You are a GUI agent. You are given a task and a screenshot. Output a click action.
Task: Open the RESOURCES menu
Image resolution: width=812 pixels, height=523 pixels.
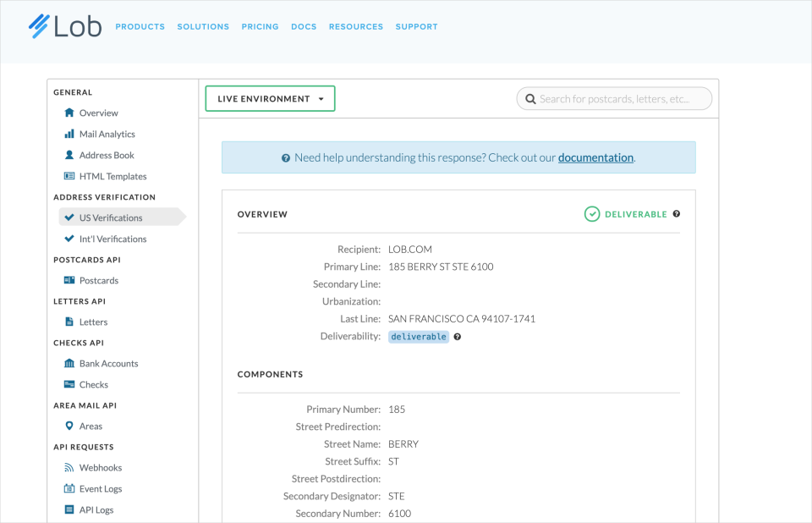point(356,26)
